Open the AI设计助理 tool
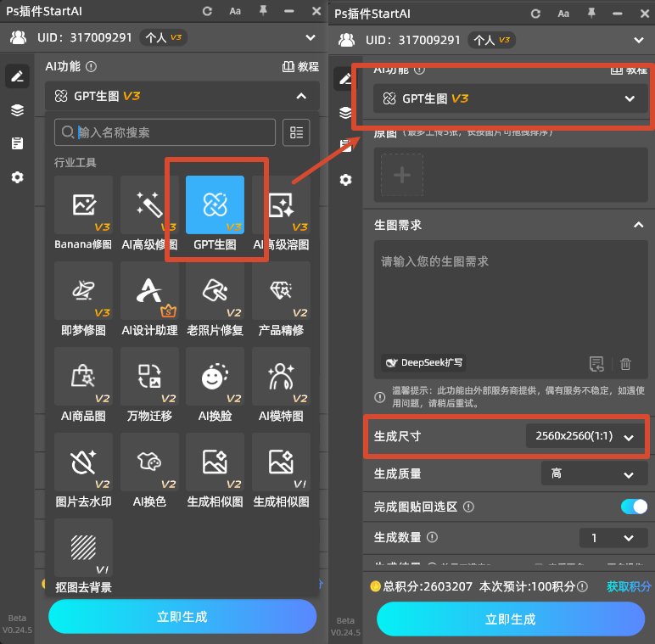Viewport: 655px width, 644px height. coord(149,291)
